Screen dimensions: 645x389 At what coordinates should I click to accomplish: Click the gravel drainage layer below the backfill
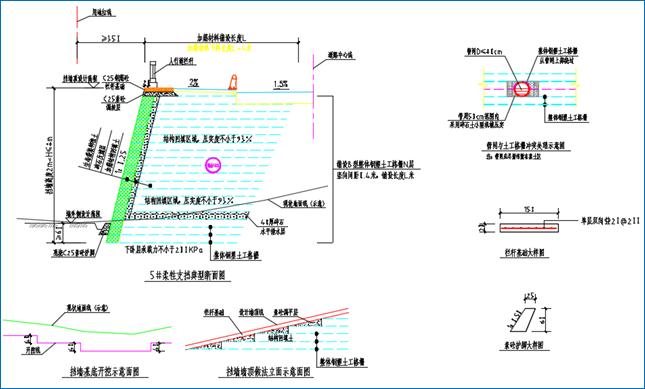(x=187, y=215)
